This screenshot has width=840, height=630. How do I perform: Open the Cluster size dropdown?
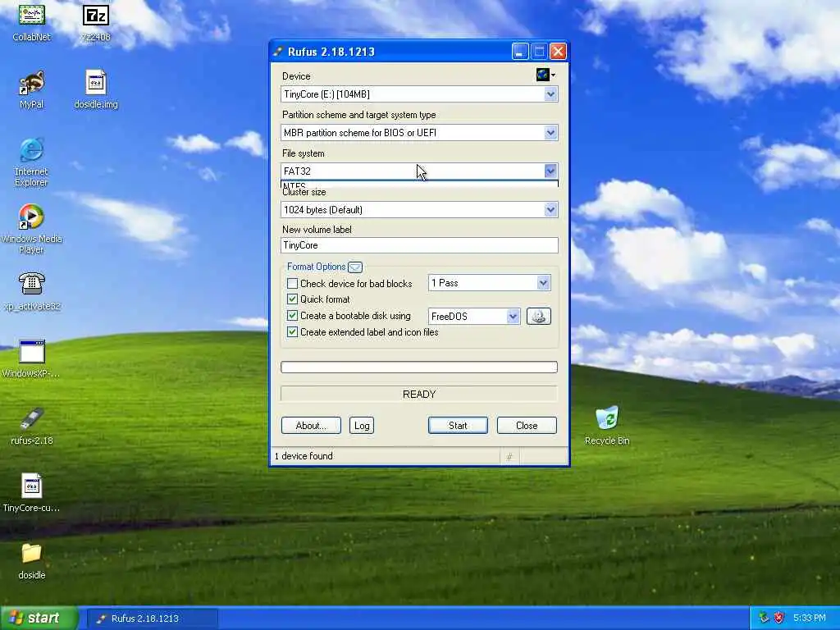[419, 209]
